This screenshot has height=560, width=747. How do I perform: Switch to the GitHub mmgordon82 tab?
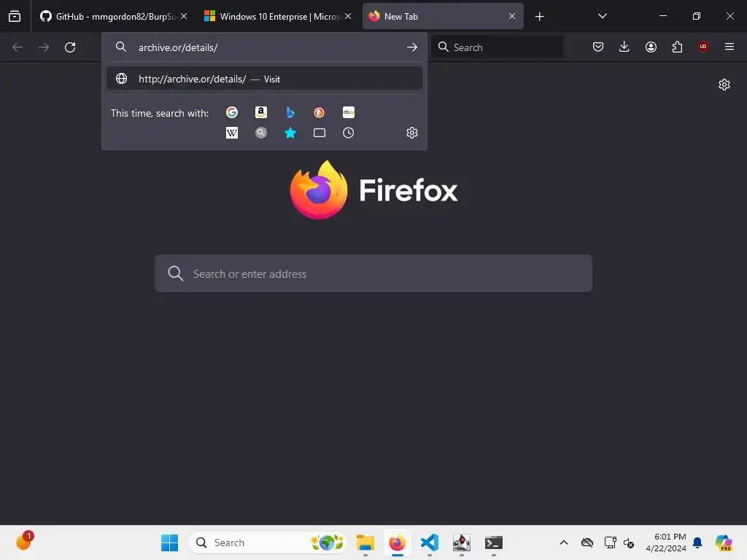click(113, 16)
